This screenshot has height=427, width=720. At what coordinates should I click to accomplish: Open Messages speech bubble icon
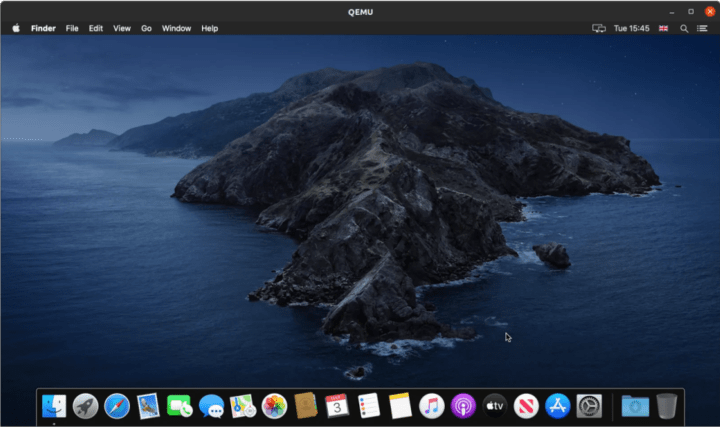click(x=211, y=406)
